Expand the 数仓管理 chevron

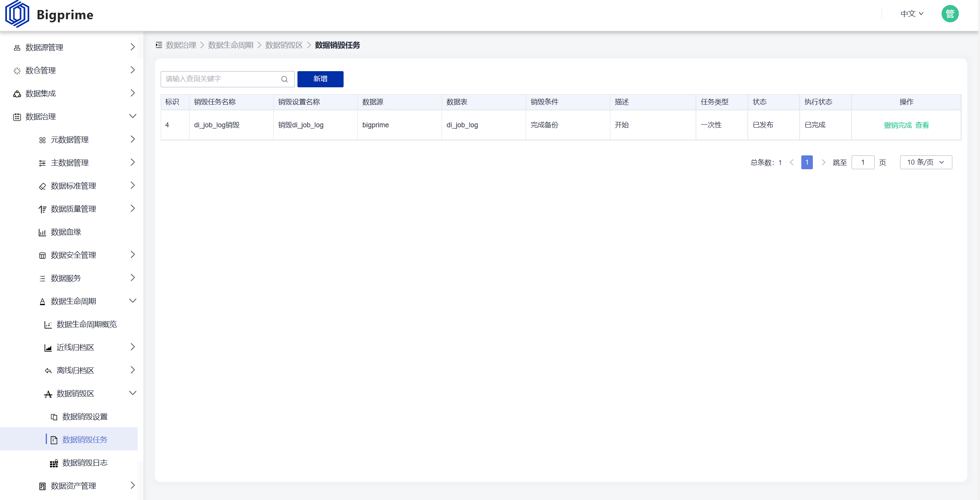click(133, 70)
